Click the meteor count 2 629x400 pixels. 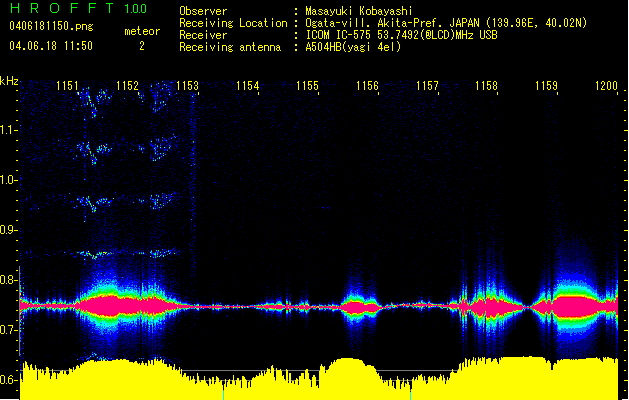tap(142, 46)
